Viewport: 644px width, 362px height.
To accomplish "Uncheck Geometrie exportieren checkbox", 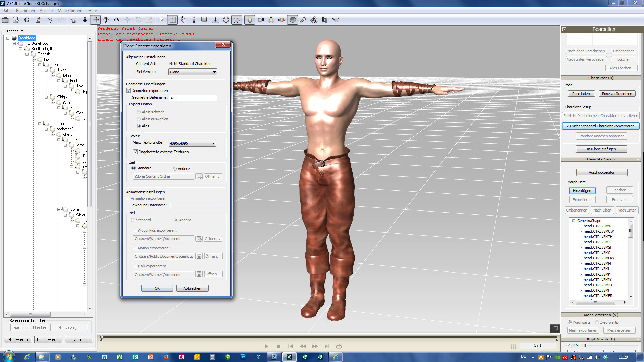I will click(128, 90).
